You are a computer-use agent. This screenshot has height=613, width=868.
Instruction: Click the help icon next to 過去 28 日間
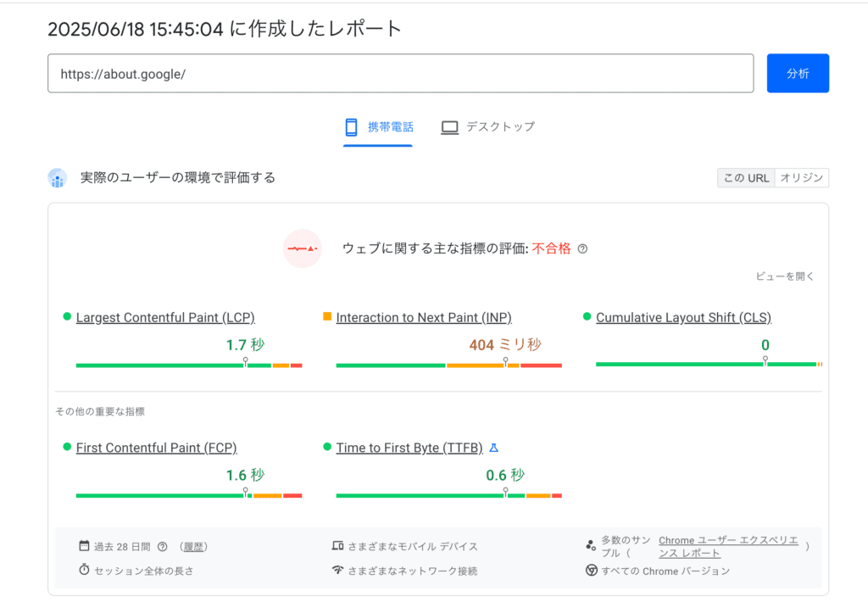[163, 547]
